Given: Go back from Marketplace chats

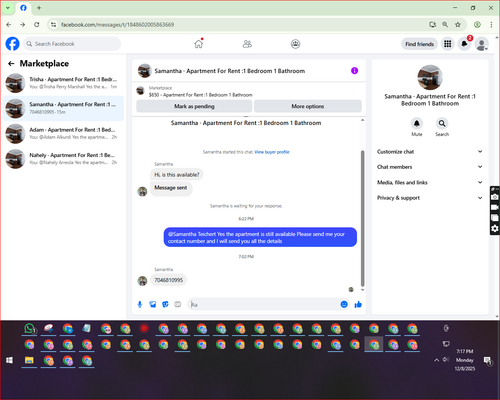Looking at the screenshot, I should point(11,63).
